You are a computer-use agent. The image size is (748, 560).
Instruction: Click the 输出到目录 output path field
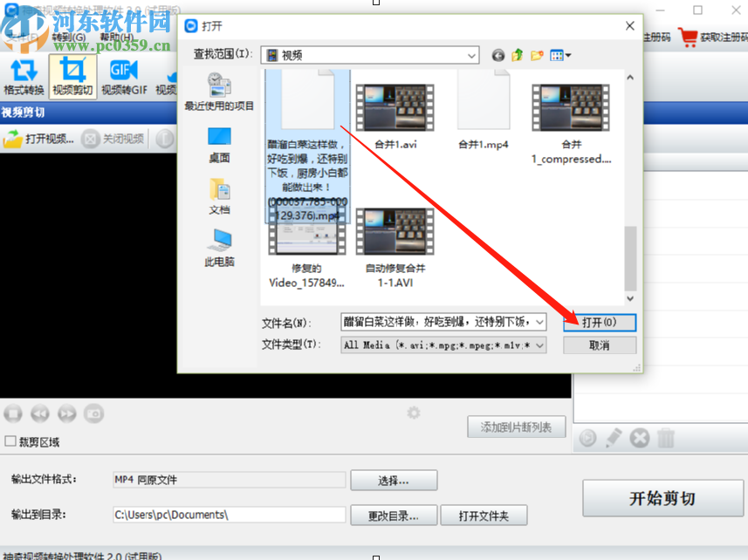tap(229, 515)
